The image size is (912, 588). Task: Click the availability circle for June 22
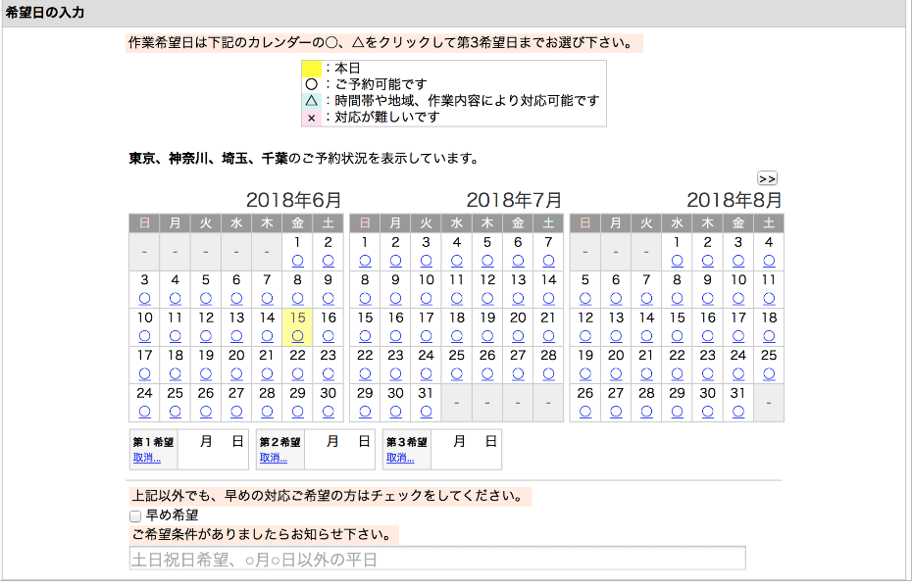(298, 373)
